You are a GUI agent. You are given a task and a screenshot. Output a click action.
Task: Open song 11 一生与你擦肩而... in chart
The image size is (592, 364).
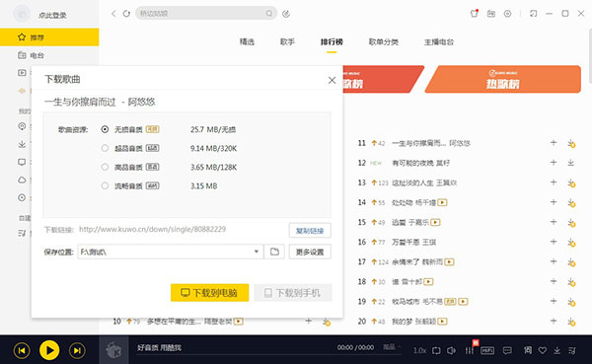(x=431, y=143)
